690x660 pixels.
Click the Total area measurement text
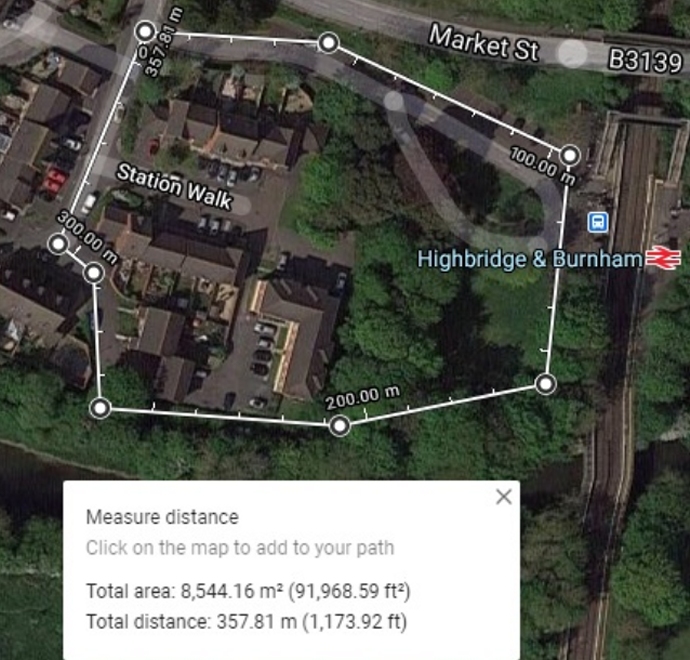tap(248, 591)
